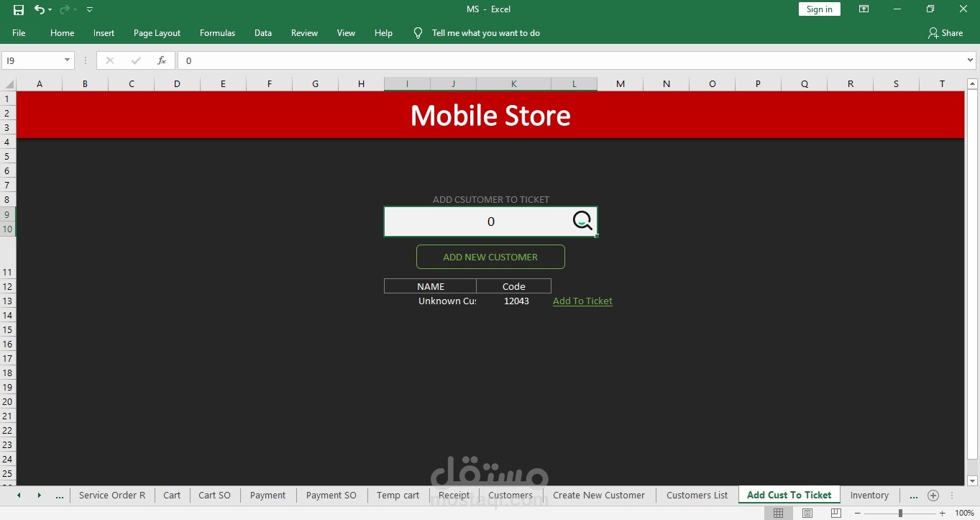Click the Sign in button
980x520 pixels.
tap(819, 9)
